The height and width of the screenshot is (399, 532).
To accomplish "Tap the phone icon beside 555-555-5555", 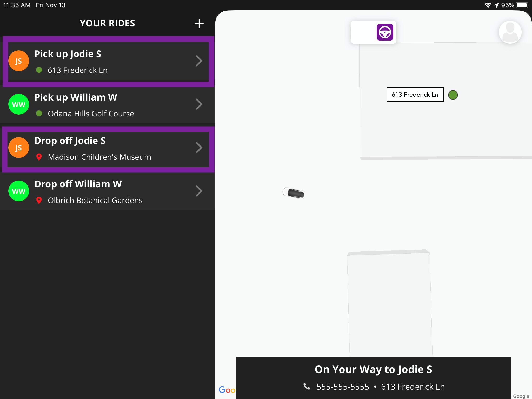I will (307, 386).
